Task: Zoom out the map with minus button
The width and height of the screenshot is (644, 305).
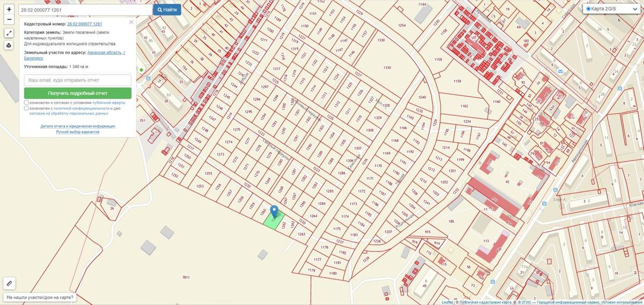Action: coord(9,19)
